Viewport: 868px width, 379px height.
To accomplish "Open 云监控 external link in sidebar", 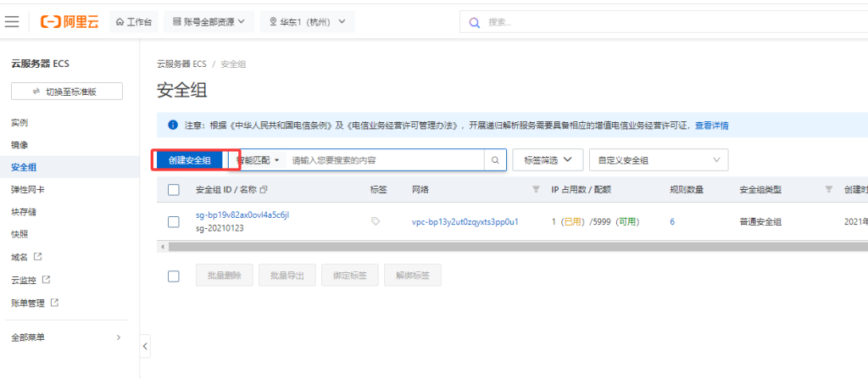I will coord(31,280).
